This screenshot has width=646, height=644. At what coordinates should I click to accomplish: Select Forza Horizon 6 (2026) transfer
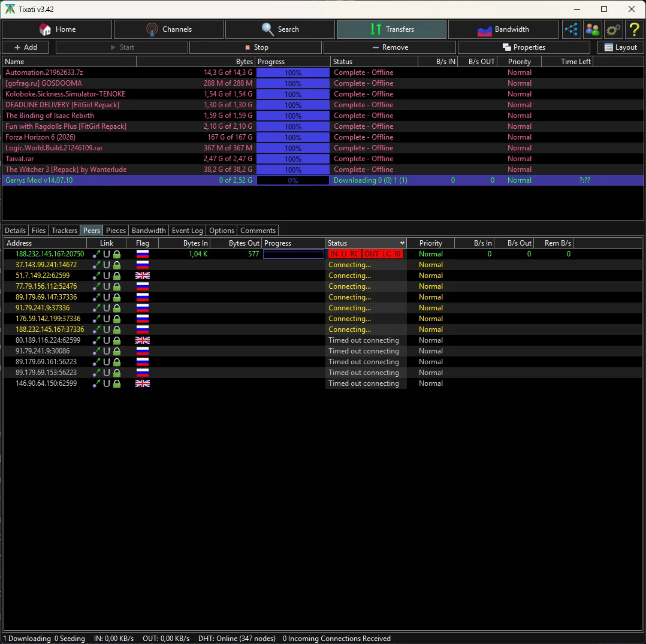point(323,137)
